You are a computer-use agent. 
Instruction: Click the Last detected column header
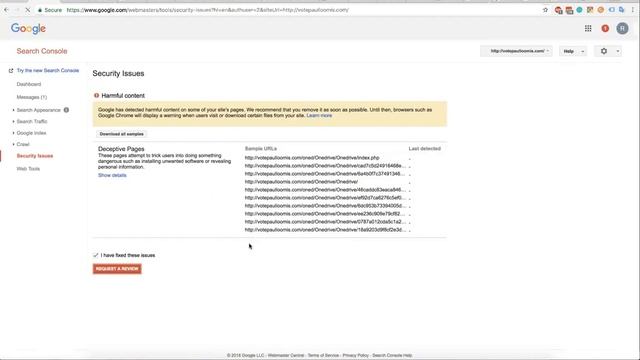click(424, 149)
